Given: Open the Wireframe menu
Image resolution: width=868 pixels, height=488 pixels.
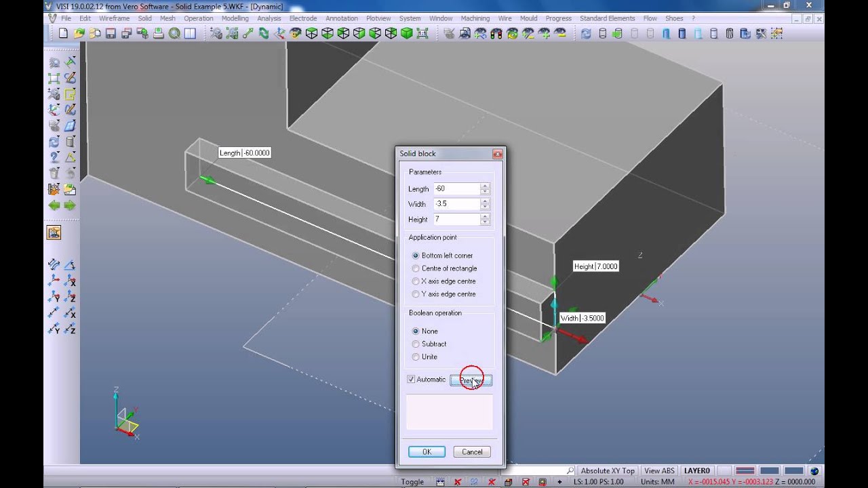Looking at the screenshot, I should click(x=114, y=18).
